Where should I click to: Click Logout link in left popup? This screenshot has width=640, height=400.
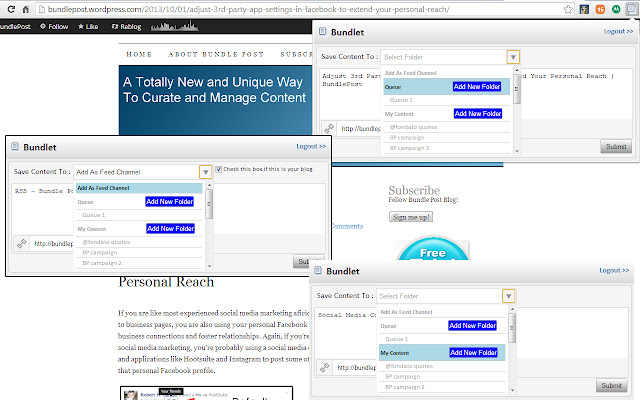[311, 147]
